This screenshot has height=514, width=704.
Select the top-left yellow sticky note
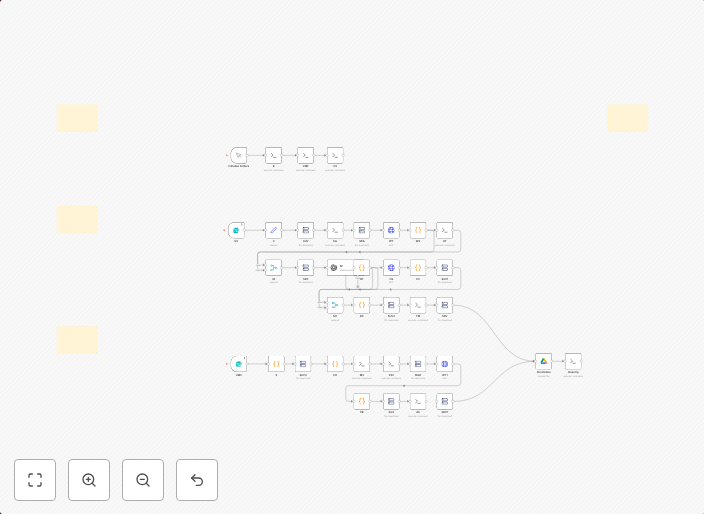click(x=77, y=118)
